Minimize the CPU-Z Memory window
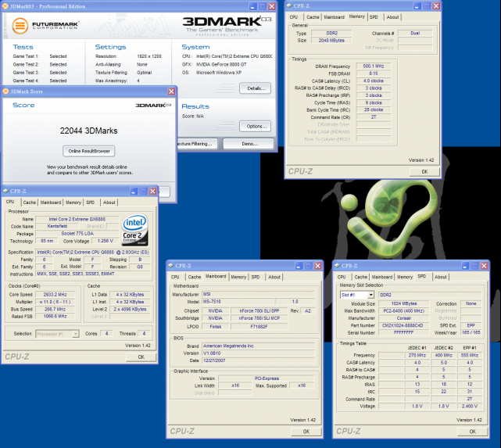This screenshot has width=501, height=448. click(x=417, y=5)
